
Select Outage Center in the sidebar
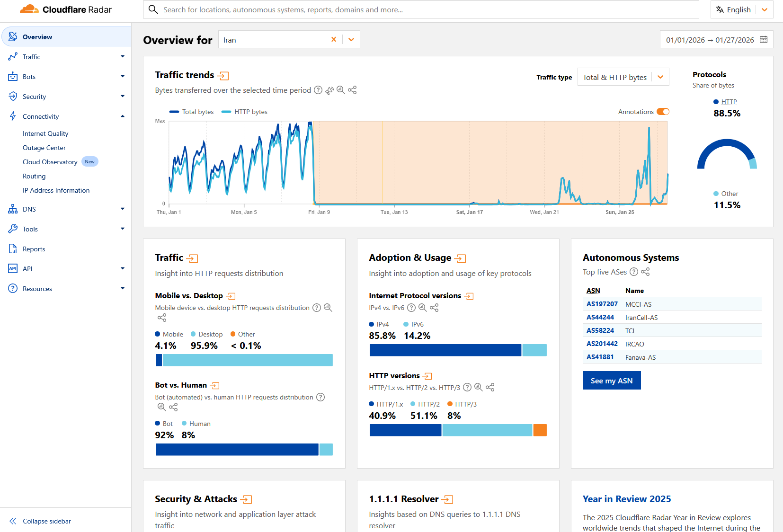pos(44,147)
